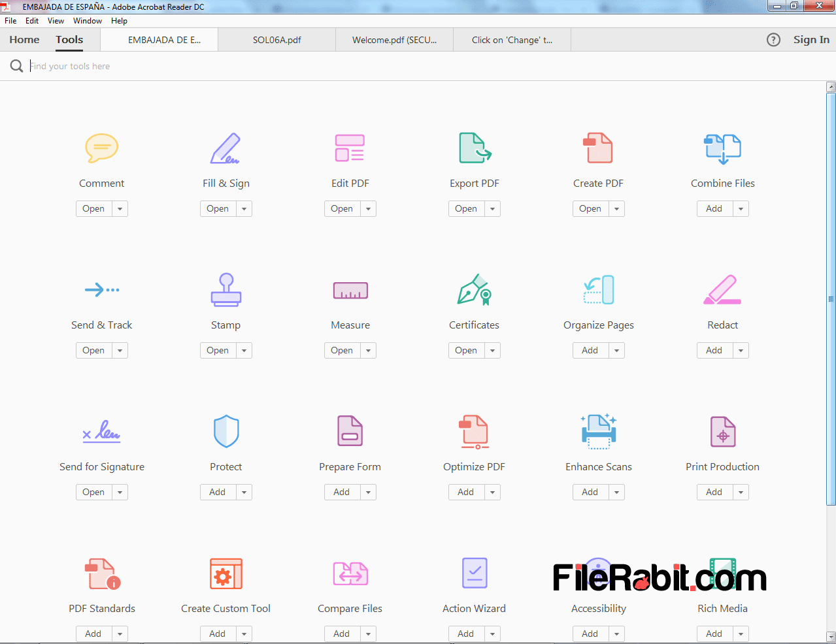Click Open button under Certificates

tap(466, 351)
